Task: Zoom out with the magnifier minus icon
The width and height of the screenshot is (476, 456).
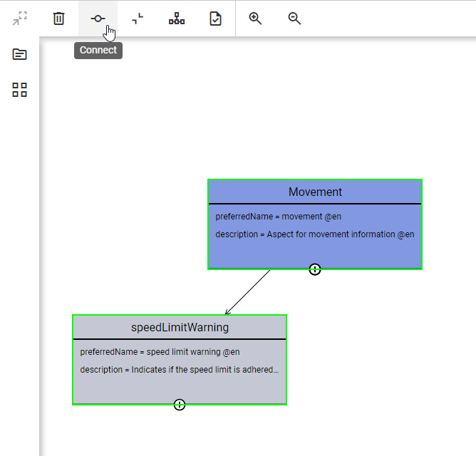Action: pyautogui.click(x=294, y=19)
